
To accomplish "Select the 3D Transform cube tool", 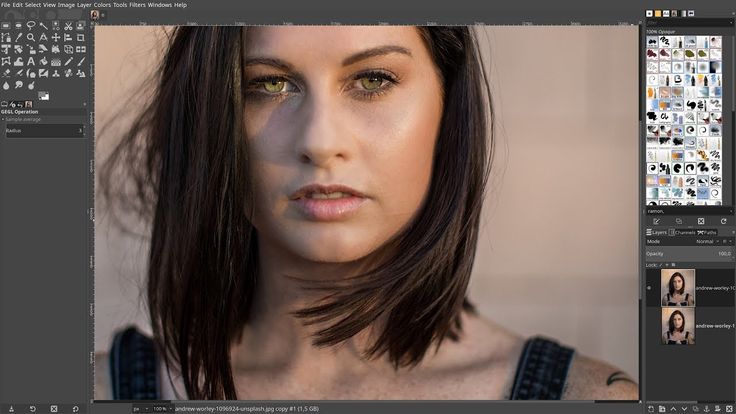I will pyautogui.click(x=69, y=49).
